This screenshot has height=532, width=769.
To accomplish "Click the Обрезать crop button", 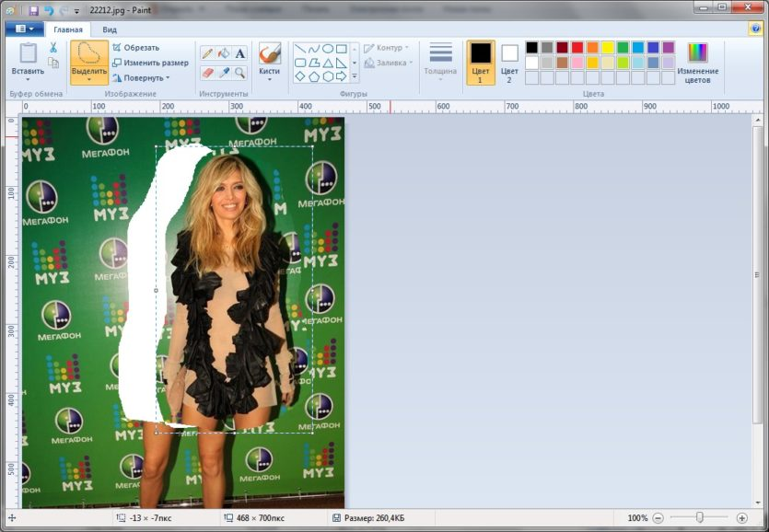I will click(136, 47).
